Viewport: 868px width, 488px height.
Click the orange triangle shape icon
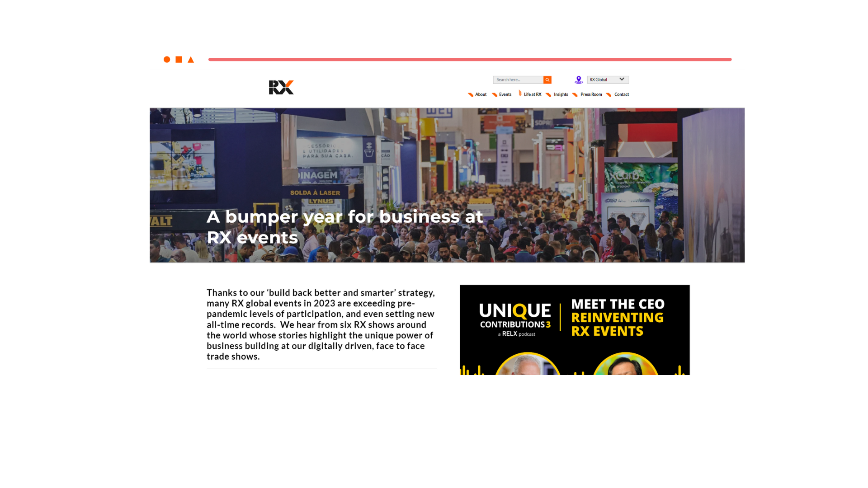point(191,60)
